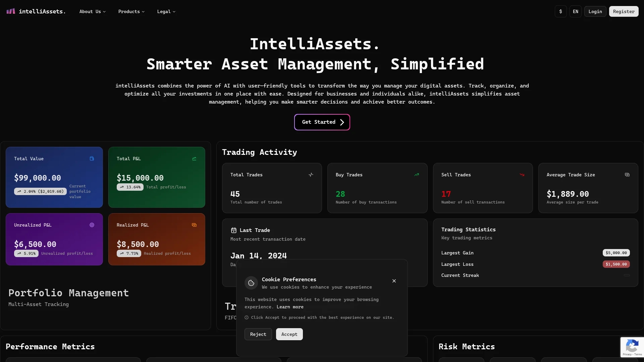This screenshot has width=644, height=362.
Task: Click the info icon beside Click Accept note
Action: point(247,317)
